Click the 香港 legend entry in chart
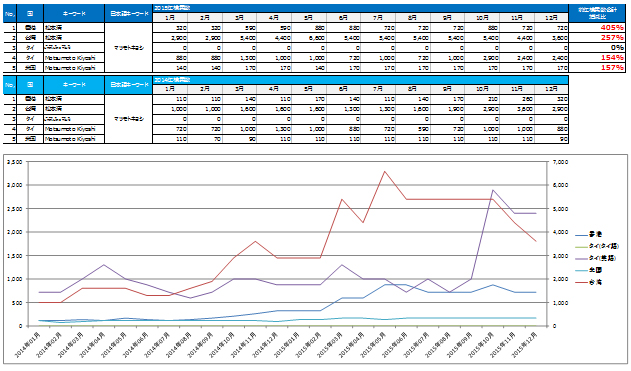 click(588, 234)
